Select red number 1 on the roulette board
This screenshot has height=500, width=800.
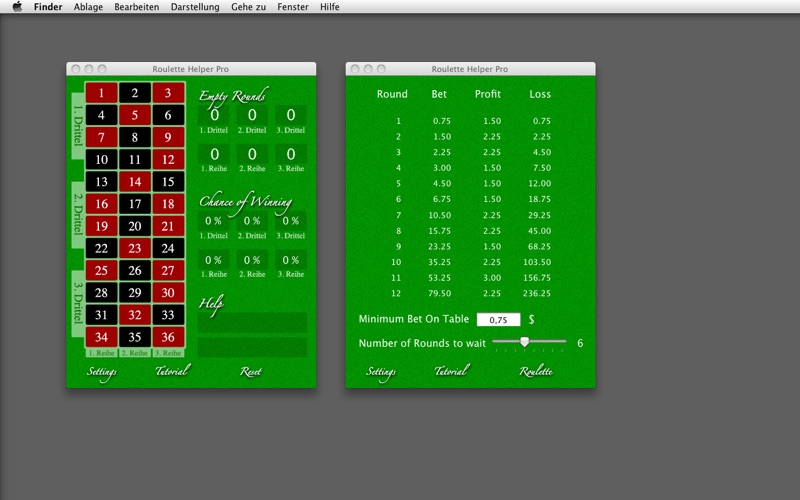101,93
